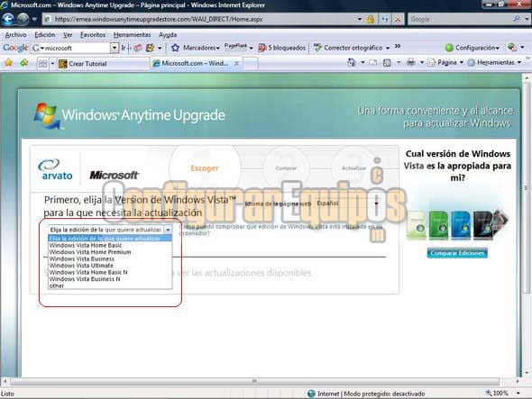The width and height of the screenshot is (532, 399).
Task: Stop loading with the red X icon
Action: pos(398,19)
